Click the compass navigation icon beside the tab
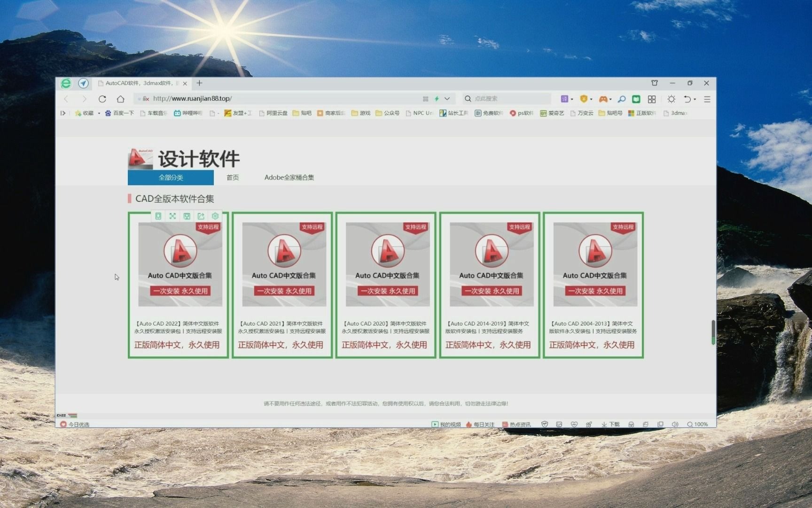Viewport: 812px width, 508px height. point(83,83)
